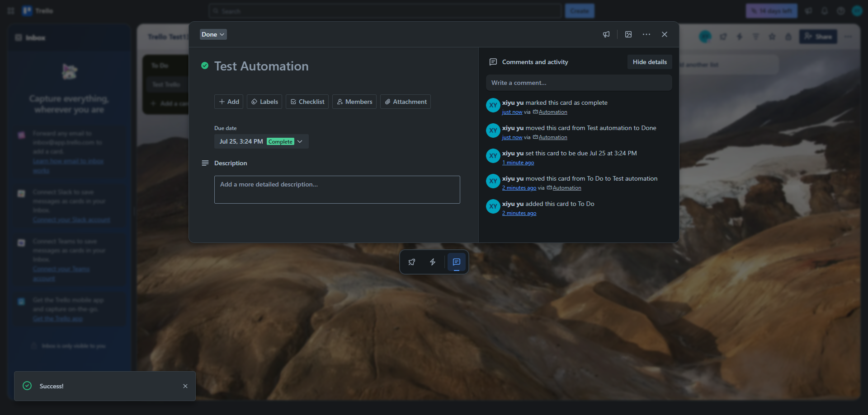
Task: Click the '14 days left' trial button
Action: [772, 11]
